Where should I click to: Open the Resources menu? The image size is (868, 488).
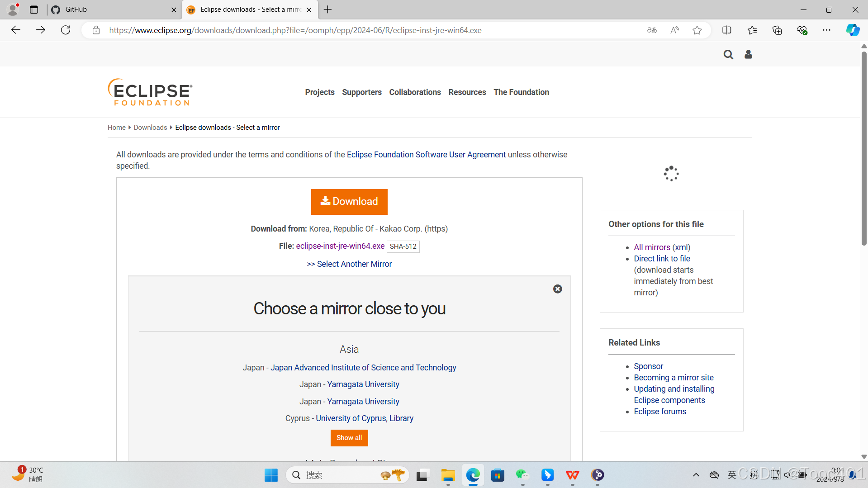[x=467, y=92]
